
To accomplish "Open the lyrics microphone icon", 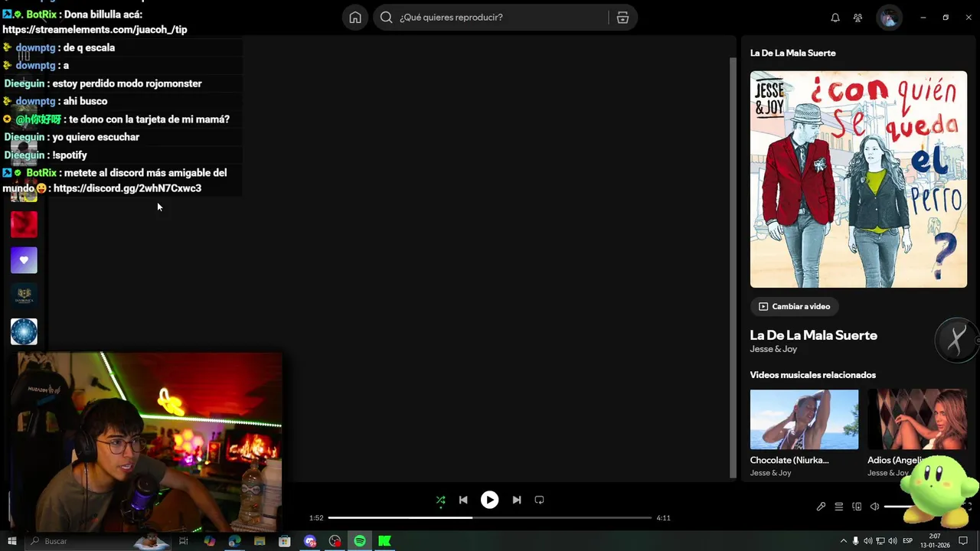I will tap(821, 507).
